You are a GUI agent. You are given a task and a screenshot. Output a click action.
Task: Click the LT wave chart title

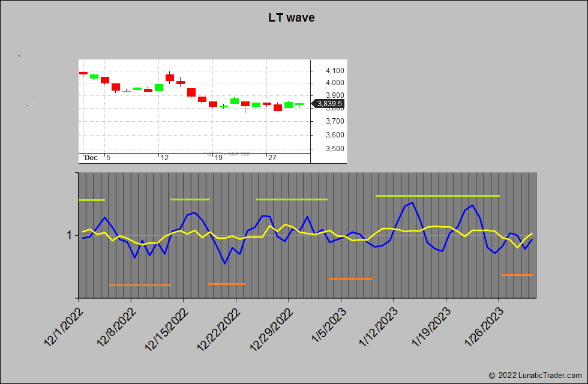290,17
